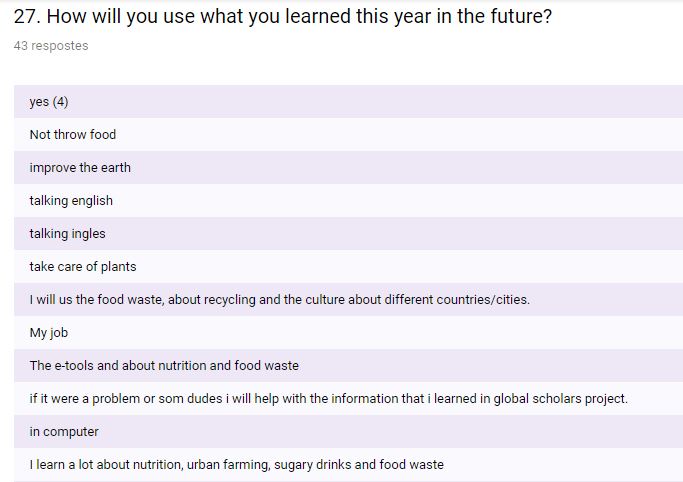Select the "in computer" response row

click(64, 432)
